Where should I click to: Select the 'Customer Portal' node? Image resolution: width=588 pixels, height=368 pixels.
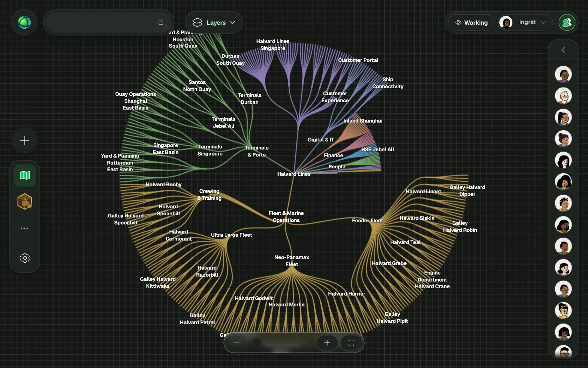pos(358,60)
